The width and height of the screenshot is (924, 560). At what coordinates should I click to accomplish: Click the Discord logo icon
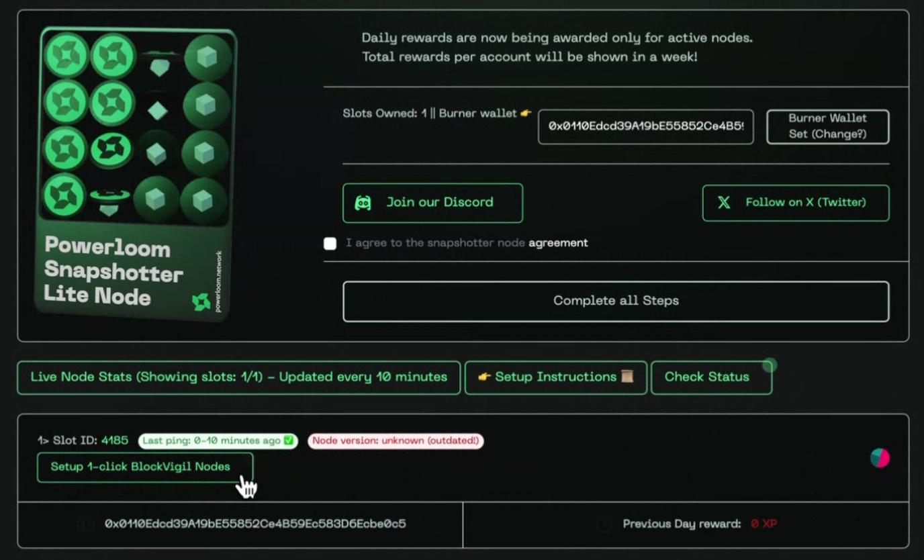[363, 203]
